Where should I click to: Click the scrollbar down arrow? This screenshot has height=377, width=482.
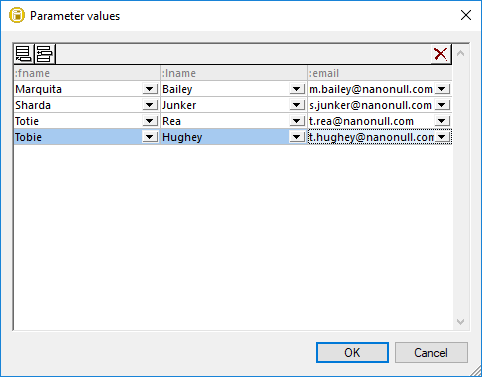click(x=460, y=322)
